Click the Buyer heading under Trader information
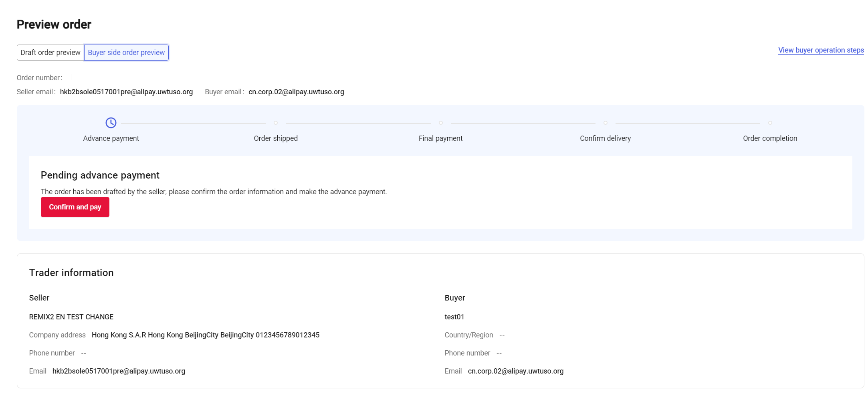This screenshot has width=868, height=394. click(454, 298)
